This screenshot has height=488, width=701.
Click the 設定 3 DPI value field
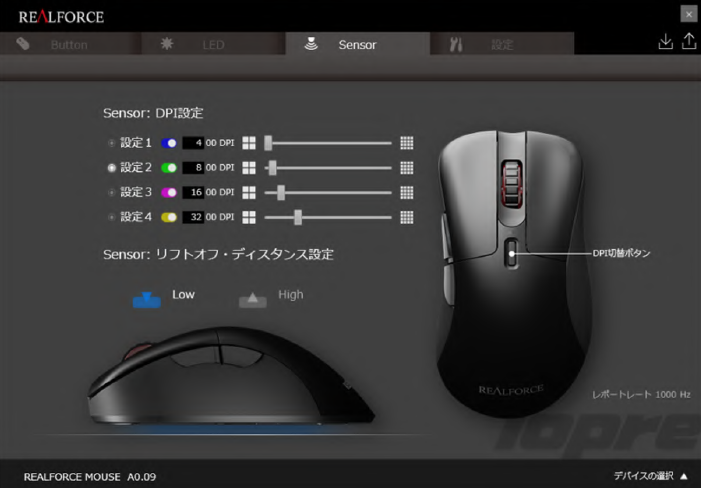[193, 192]
